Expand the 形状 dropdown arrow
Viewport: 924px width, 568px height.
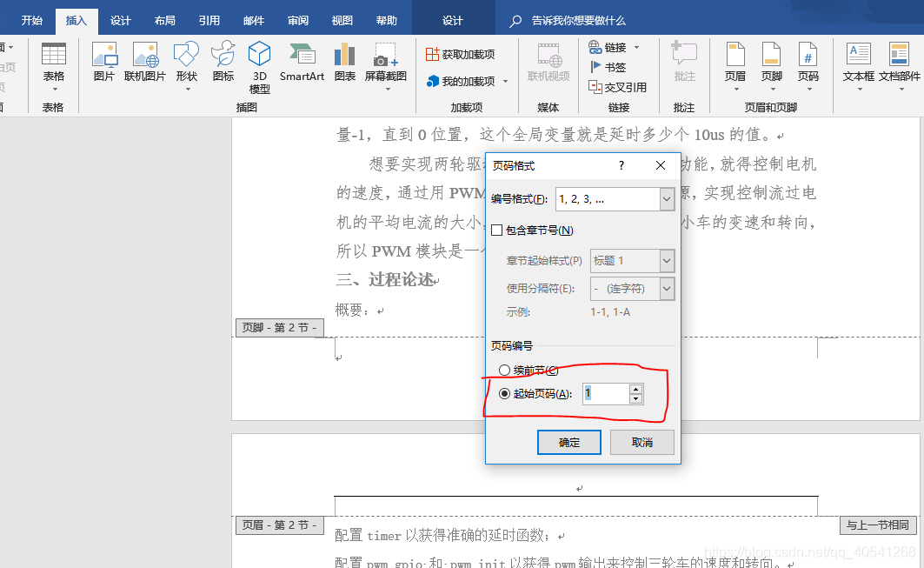coord(188,90)
